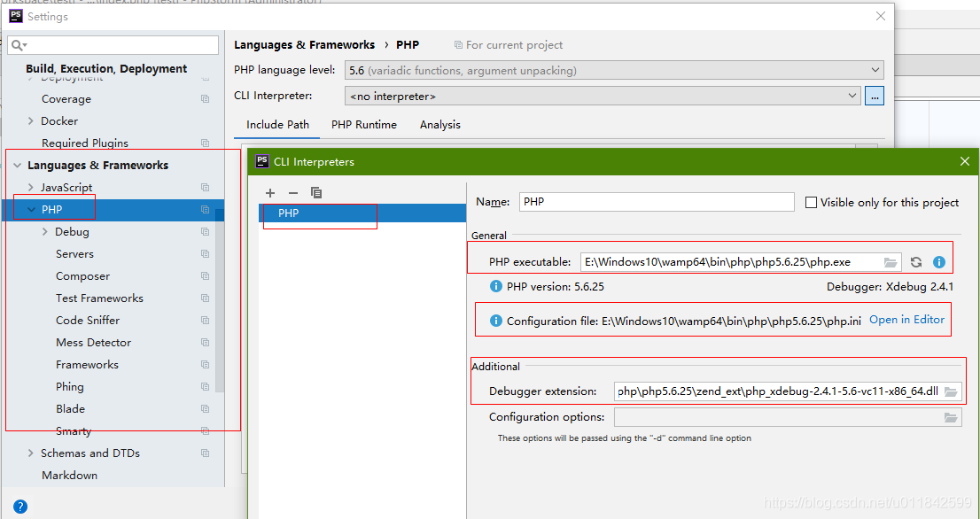Reload the PHP executable info

point(916,262)
